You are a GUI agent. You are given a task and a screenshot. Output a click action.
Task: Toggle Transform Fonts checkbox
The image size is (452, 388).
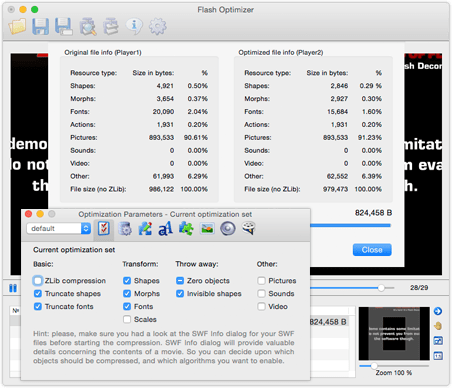pyautogui.click(x=127, y=307)
